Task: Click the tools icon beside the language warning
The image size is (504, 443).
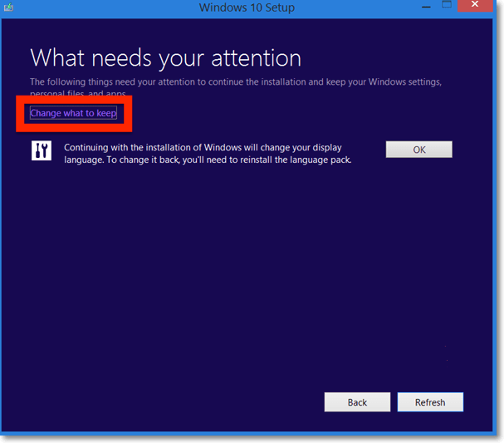Action: tap(42, 150)
